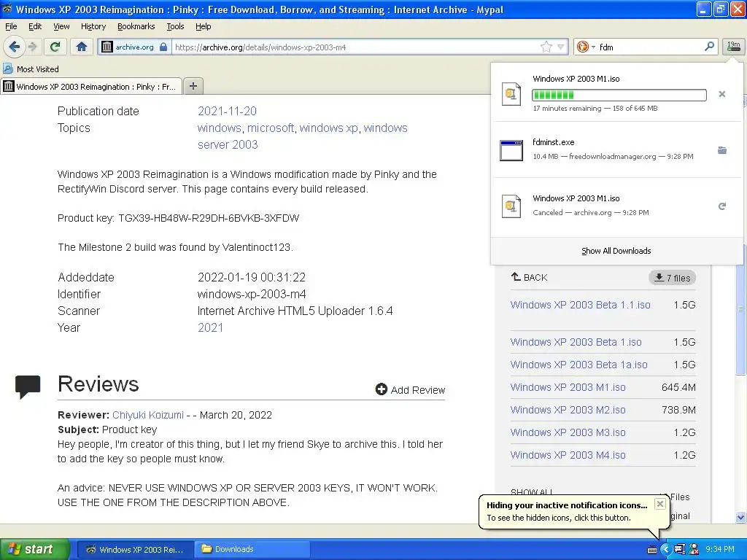Screen dimensions: 747x560
Task: Toggle the downloads panel toolbar button
Action: 733,46
